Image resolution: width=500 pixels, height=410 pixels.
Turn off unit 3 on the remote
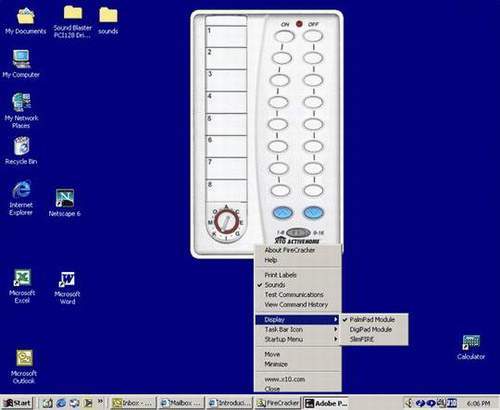click(313, 80)
